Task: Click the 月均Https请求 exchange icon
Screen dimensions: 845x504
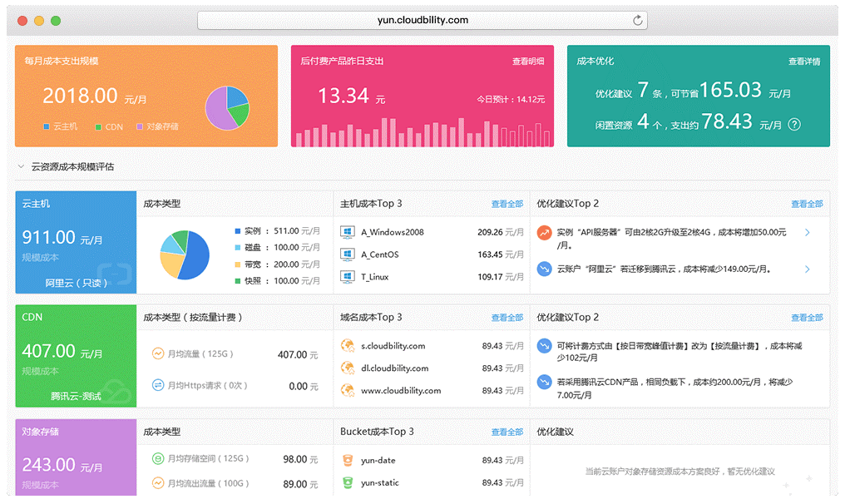Action: (157, 386)
